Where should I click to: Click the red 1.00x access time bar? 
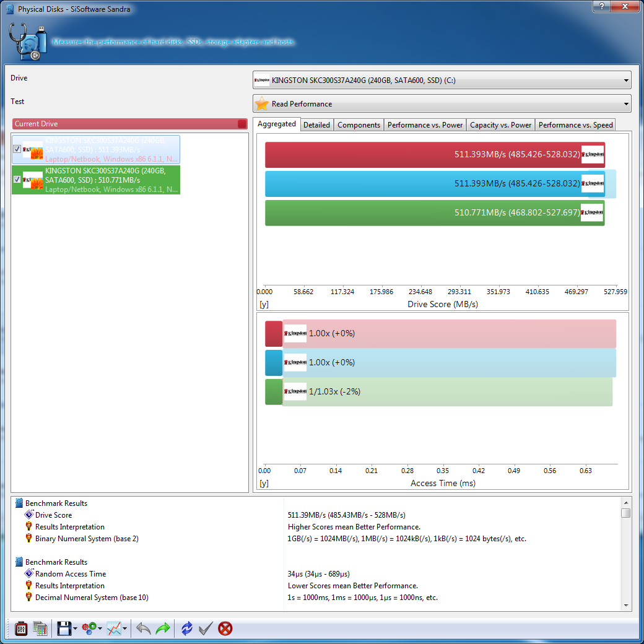click(x=274, y=334)
